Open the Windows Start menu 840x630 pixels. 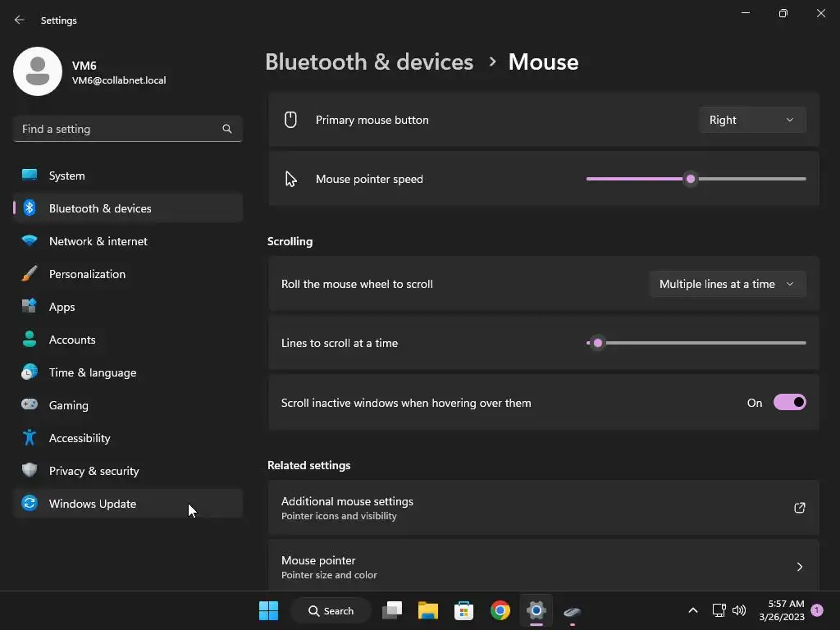pyautogui.click(x=268, y=610)
